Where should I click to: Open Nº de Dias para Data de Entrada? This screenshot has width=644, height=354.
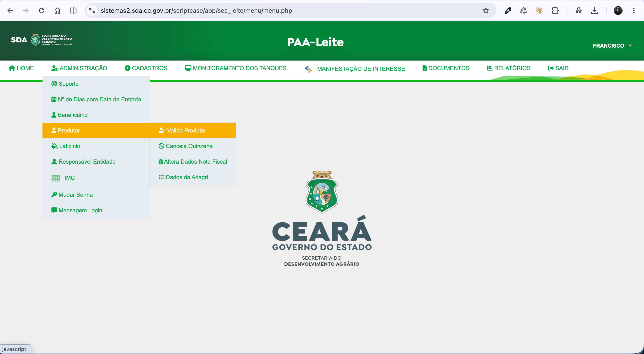click(96, 99)
